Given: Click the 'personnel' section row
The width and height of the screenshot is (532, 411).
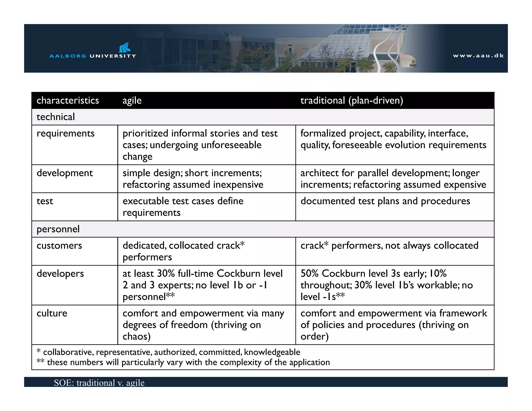Looking at the screenshot, I should (x=58, y=229).
